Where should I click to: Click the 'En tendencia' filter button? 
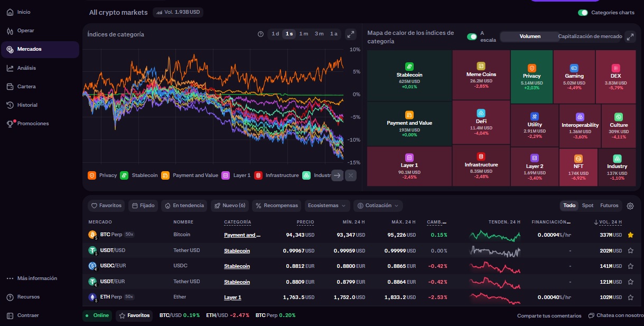click(x=184, y=206)
